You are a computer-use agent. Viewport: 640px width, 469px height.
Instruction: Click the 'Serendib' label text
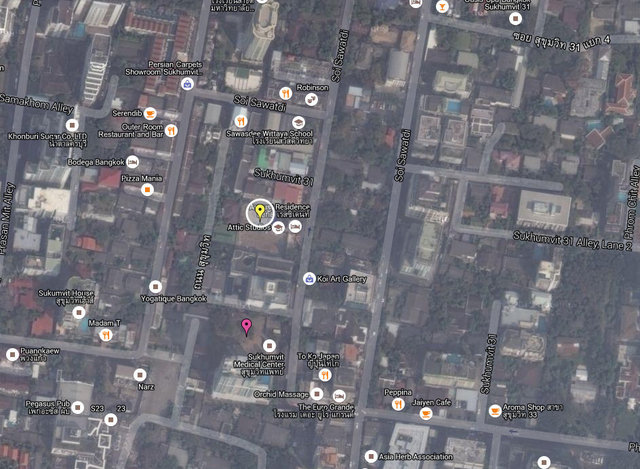pos(127,113)
